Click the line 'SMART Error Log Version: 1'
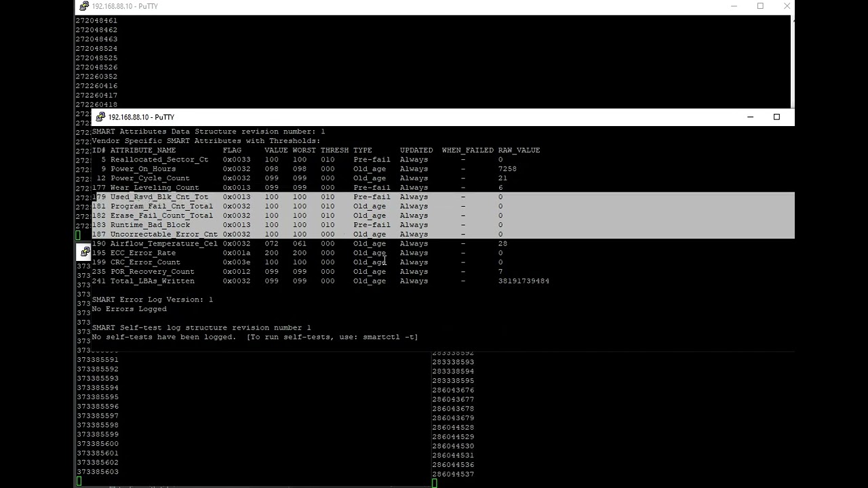Viewport: 868px width, 488px height. pos(153,300)
